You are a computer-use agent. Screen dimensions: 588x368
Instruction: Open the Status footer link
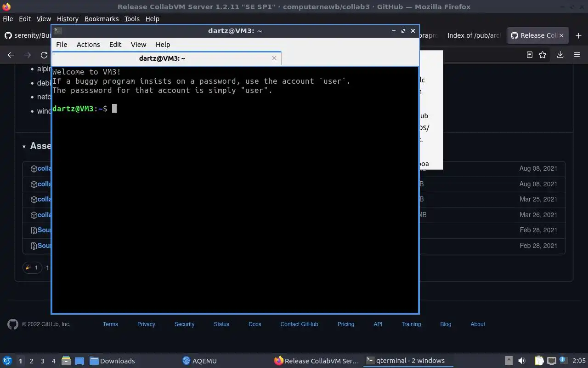pos(221,324)
